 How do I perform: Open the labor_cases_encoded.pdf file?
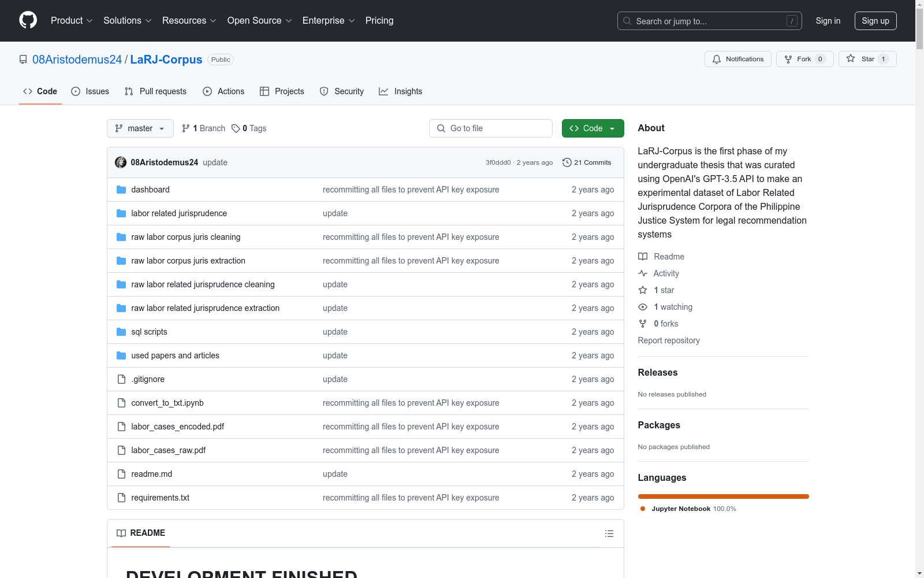tap(178, 427)
